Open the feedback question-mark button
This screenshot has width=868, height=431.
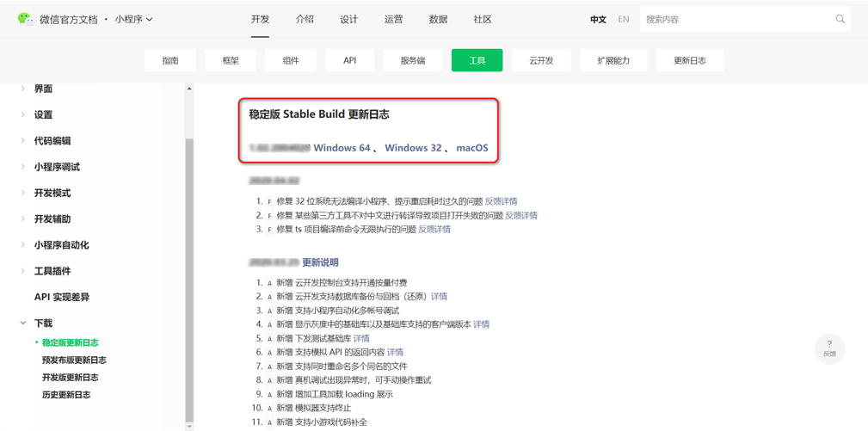(829, 348)
